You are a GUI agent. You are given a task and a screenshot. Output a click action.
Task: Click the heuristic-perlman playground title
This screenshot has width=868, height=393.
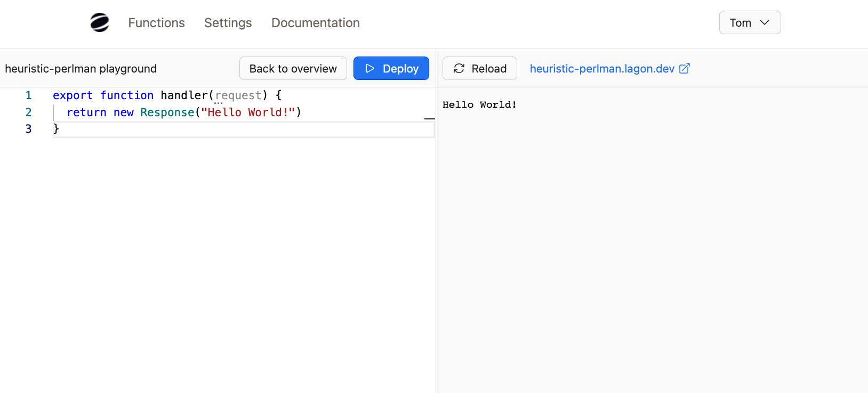click(x=81, y=69)
